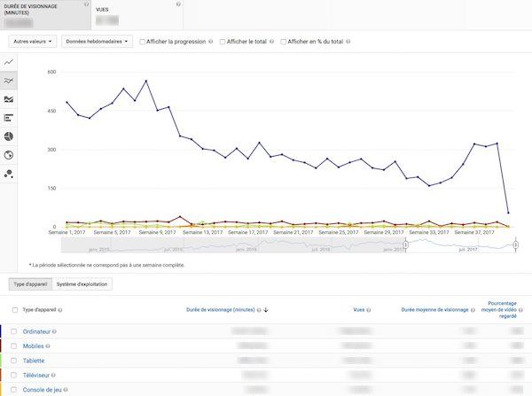
Task: Sort by Durée de visionnage (minutes) column
Action: coord(223,309)
